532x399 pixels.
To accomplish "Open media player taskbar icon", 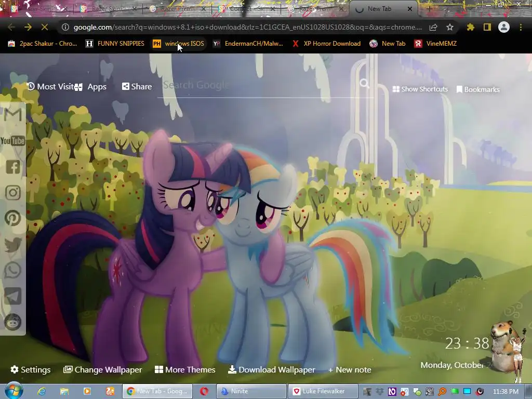I will [87, 391].
